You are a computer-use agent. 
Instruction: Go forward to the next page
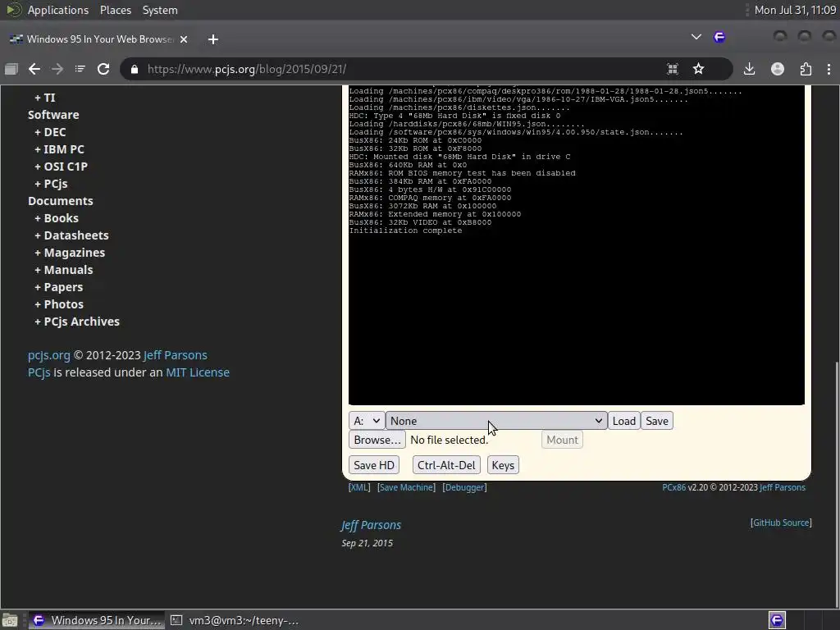click(57, 69)
